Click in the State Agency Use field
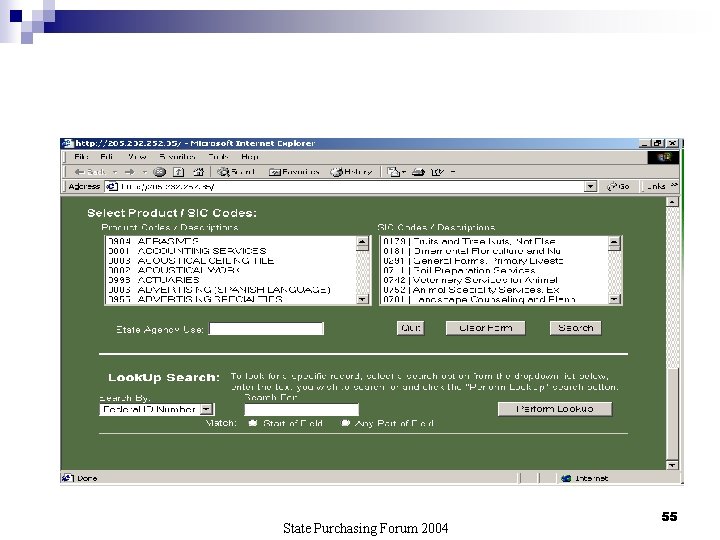 pyautogui.click(x=266, y=329)
